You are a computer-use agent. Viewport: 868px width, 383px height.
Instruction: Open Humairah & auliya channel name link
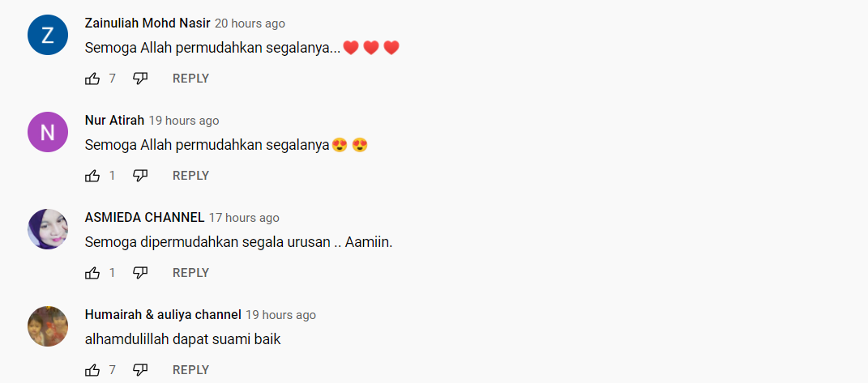[x=163, y=314]
